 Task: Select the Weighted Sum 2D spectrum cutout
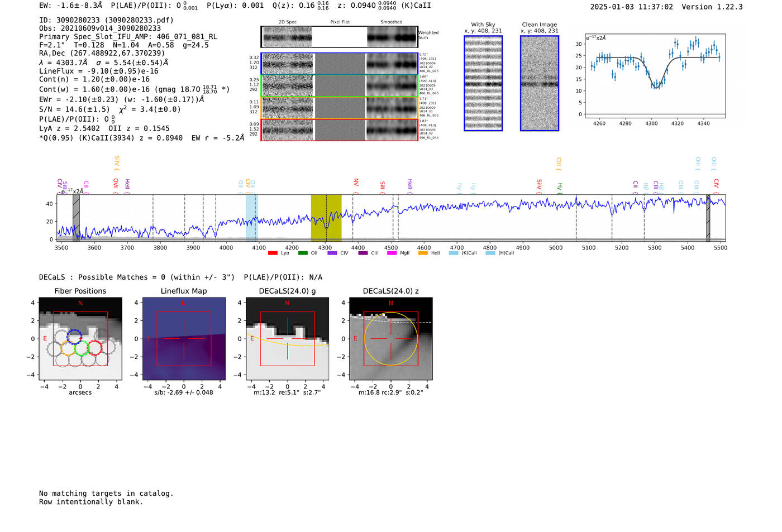(x=287, y=37)
